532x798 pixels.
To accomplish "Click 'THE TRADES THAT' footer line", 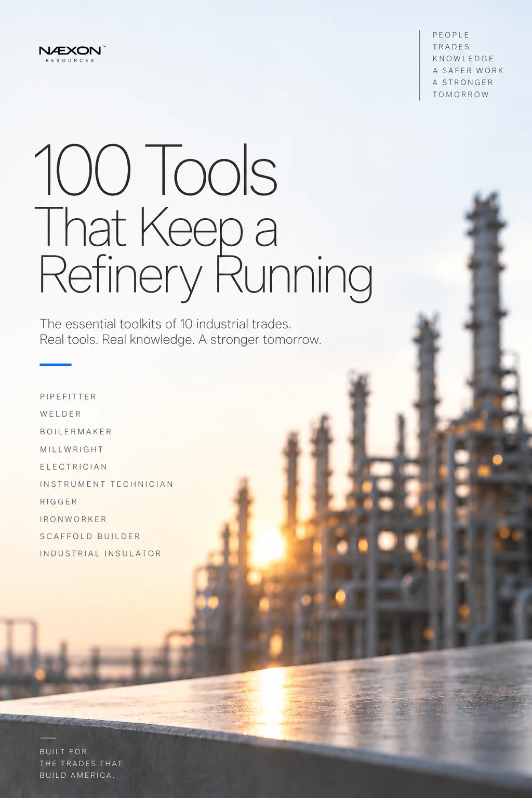I will 81,764.
